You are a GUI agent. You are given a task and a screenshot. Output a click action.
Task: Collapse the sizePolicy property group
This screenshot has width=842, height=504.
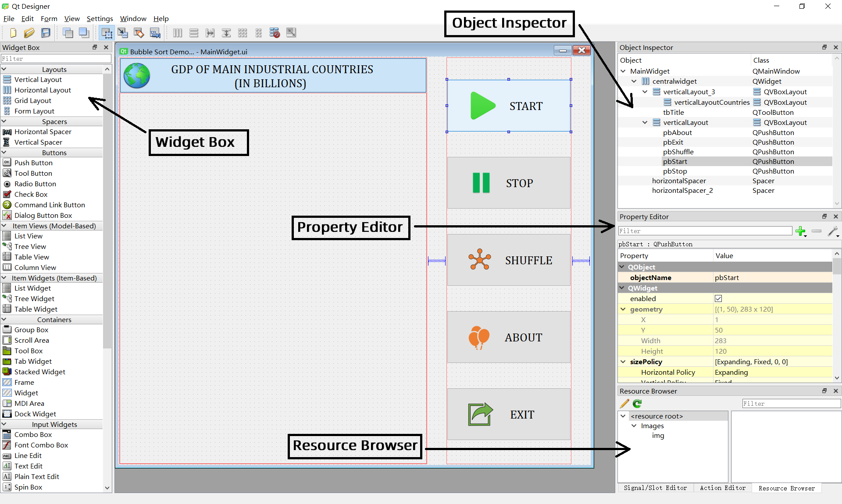623,362
